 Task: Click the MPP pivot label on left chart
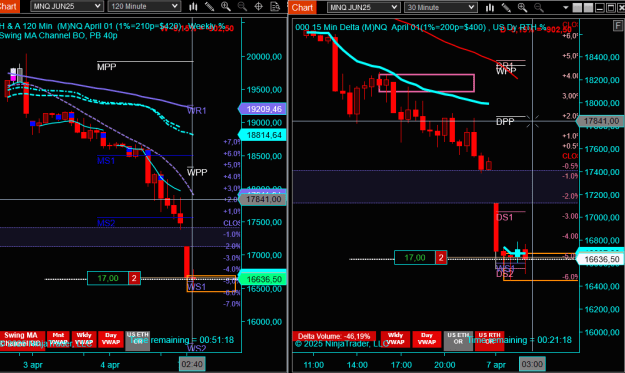coord(106,67)
